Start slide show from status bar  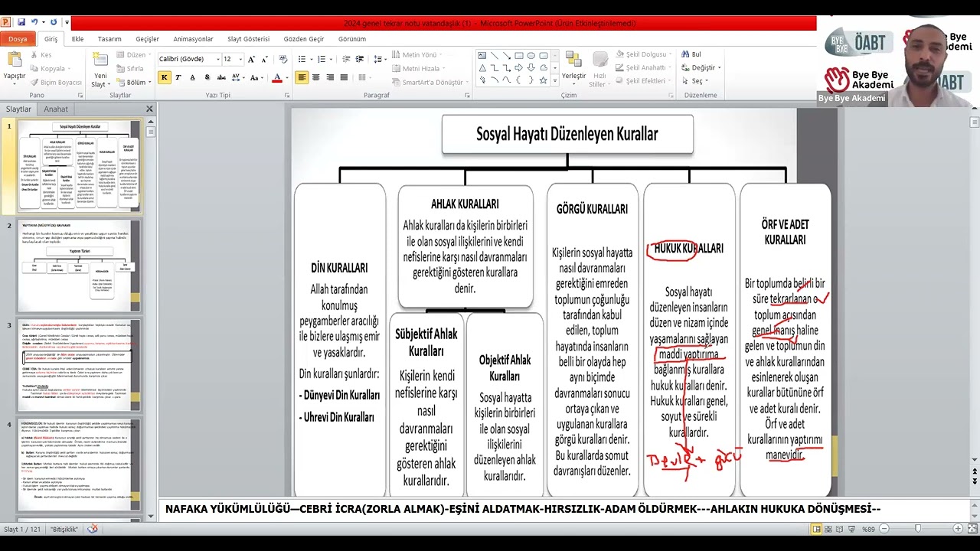tap(851, 529)
